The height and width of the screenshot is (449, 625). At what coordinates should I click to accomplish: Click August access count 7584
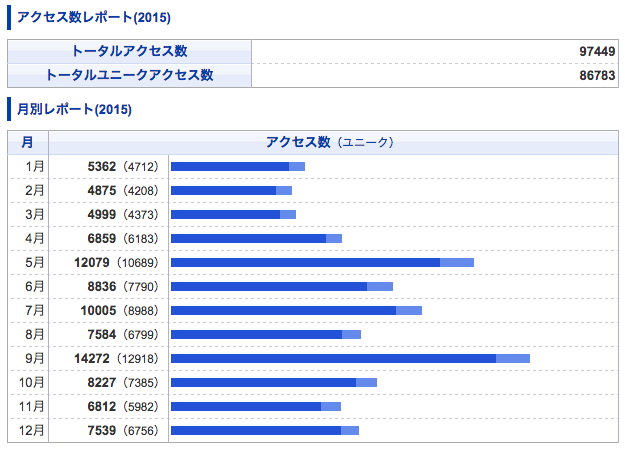click(x=102, y=334)
